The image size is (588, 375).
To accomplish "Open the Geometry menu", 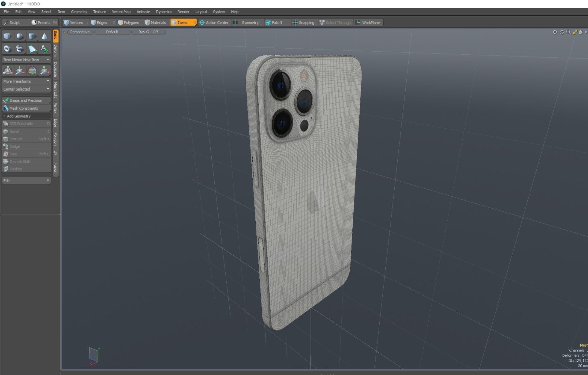I will [79, 12].
